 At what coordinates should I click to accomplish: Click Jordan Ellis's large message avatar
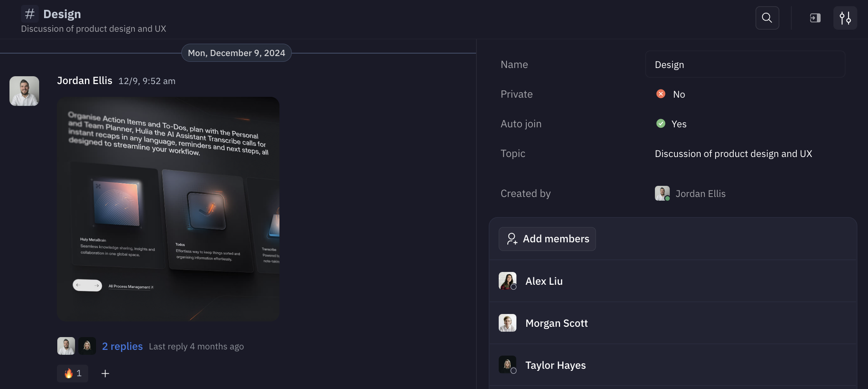tap(24, 91)
